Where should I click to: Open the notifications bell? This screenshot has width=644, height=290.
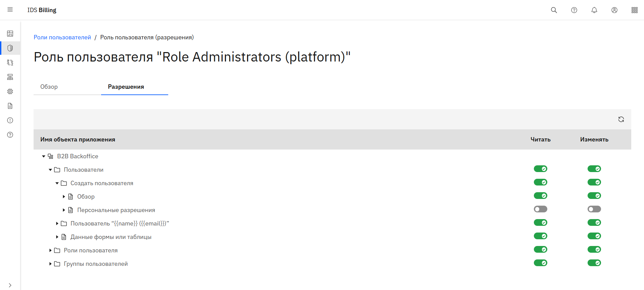594,10
